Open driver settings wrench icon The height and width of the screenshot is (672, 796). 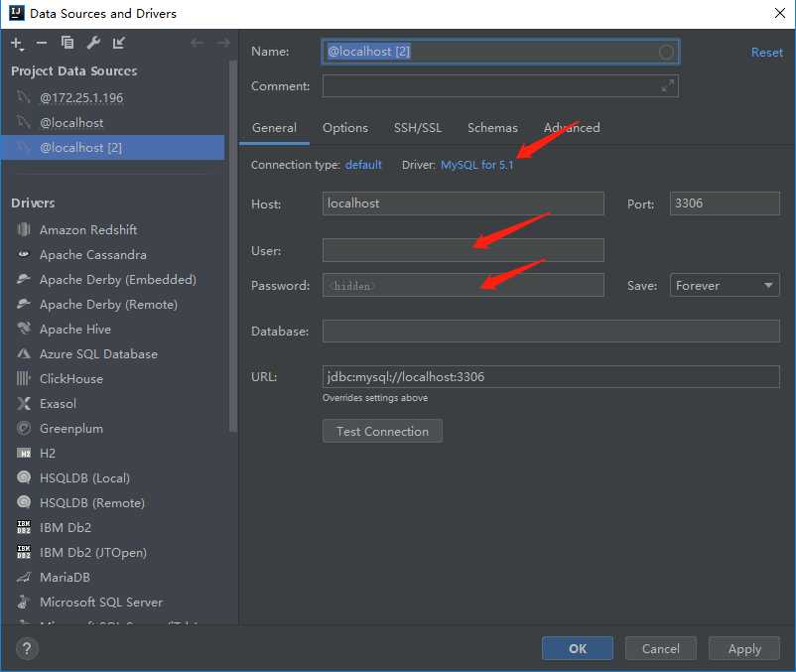click(x=93, y=43)
